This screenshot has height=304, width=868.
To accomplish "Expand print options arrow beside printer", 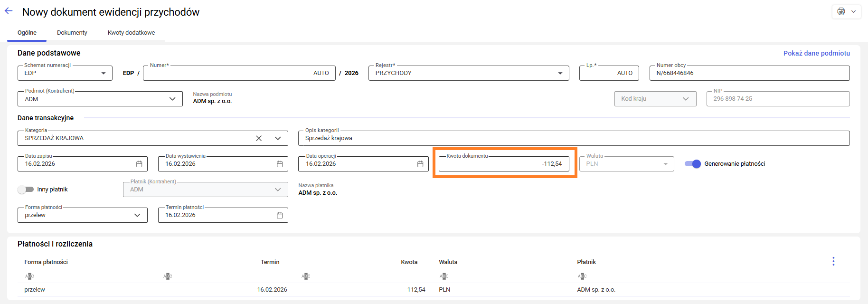I will 853,11.
